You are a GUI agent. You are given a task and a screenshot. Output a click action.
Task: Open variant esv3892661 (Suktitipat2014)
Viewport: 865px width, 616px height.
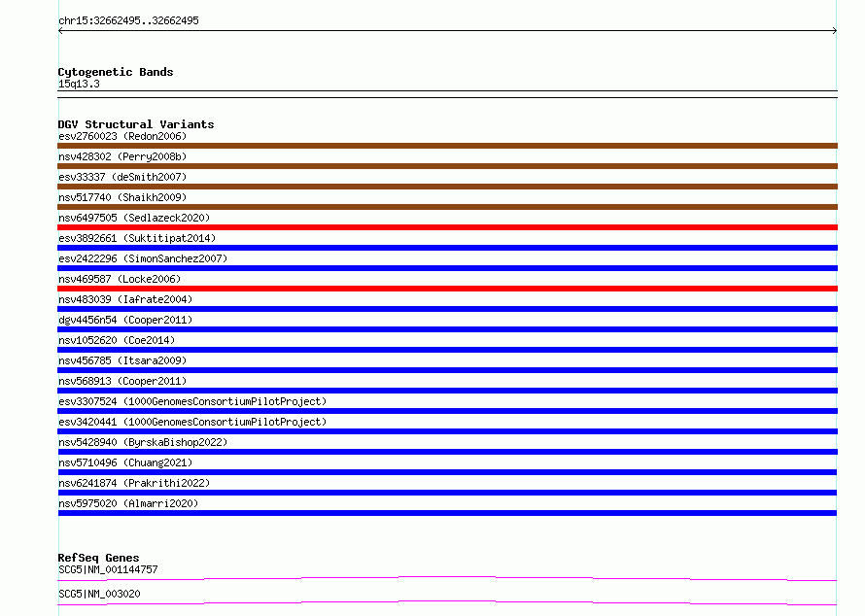(137, 238)
